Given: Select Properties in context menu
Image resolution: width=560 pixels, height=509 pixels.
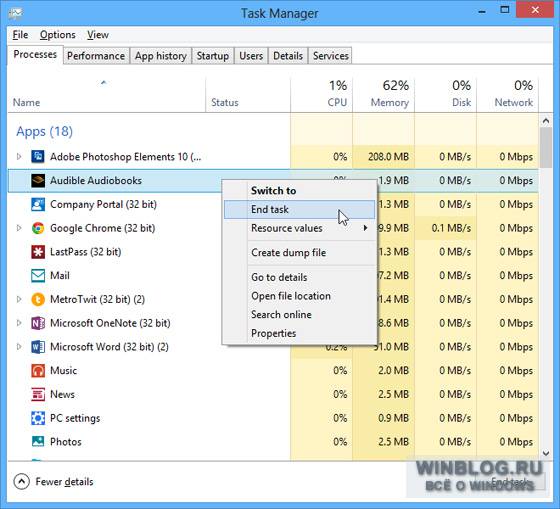Looking at the screenshot, I should click(300, 333).
